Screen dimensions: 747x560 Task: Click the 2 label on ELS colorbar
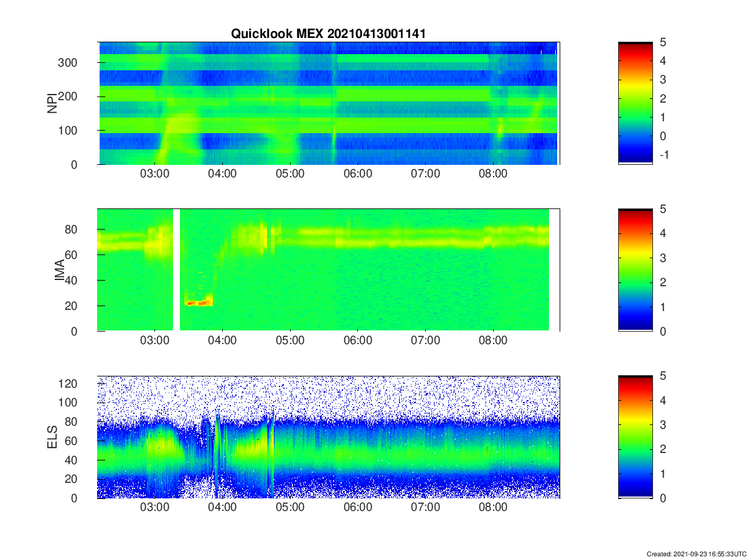click(x=662, y=450)
